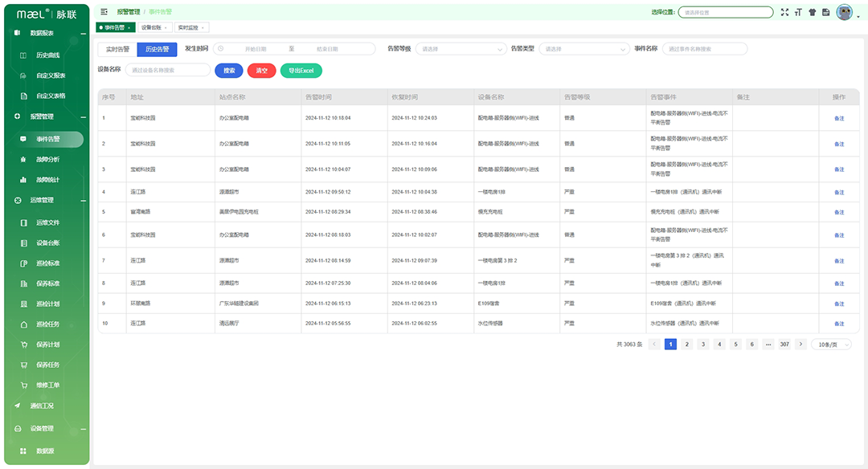868x469 pixels.
Task: Go to 巡检任务 in the sidebar
Action: [47, 324]
